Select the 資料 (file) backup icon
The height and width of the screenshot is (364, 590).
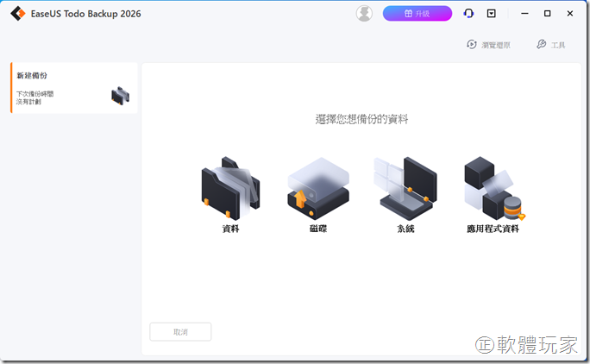click(x=230, y=188)
